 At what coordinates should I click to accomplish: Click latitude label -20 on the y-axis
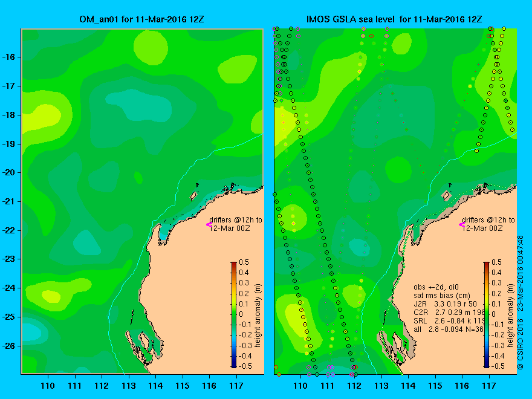(9, 172)
